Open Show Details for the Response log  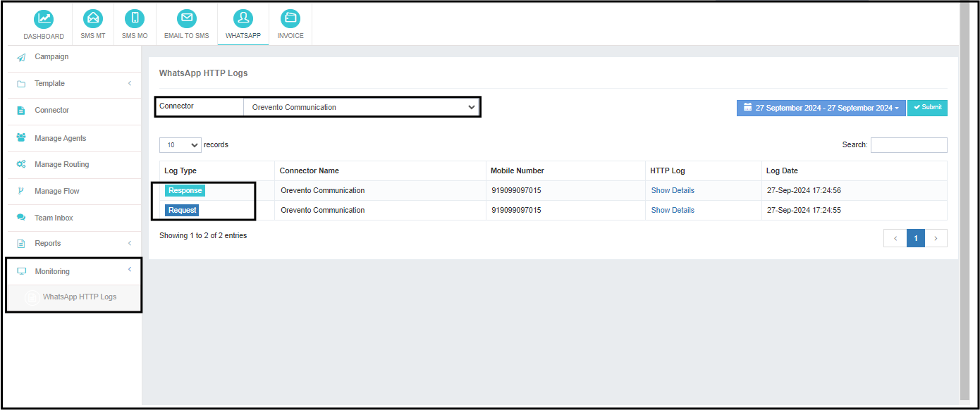672,190
